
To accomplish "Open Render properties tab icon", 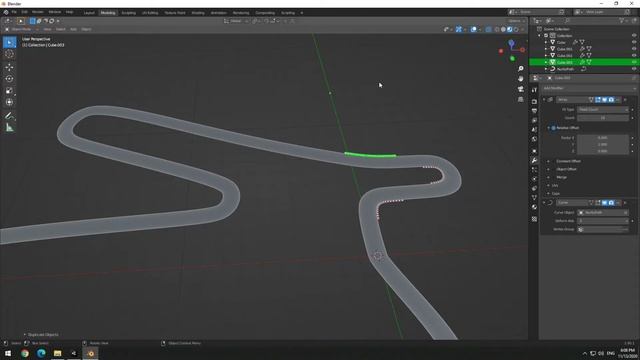I will 534,101.
